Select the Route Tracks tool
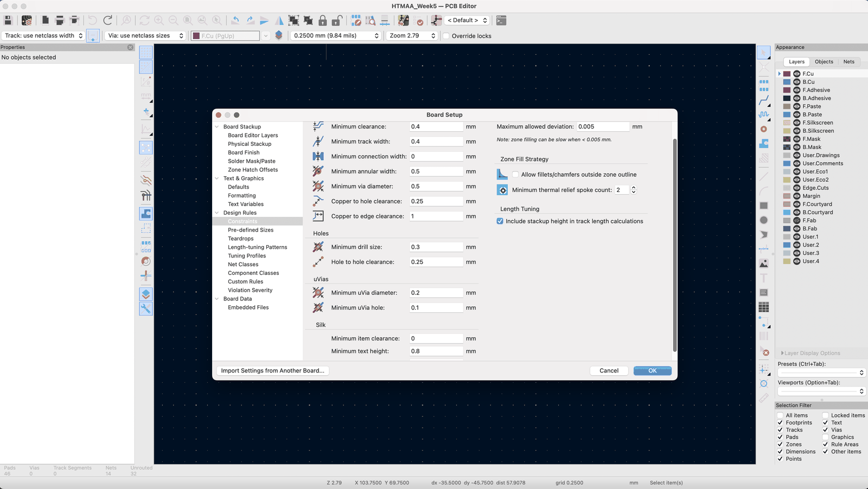Image resolution: width=868 pixels, height=489 pixels. pyautogui.click(x=764, y=100)
